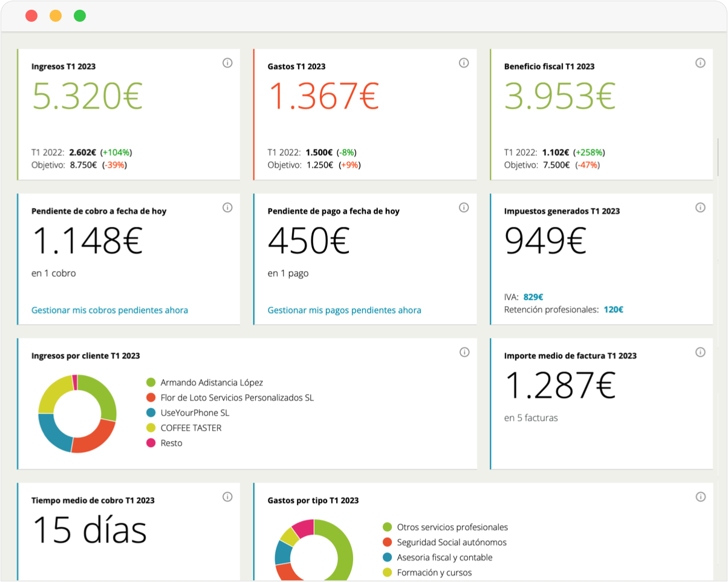Click the IVA amount 829€
Viewport: 728px width, 582px height.
pos(533,297)
